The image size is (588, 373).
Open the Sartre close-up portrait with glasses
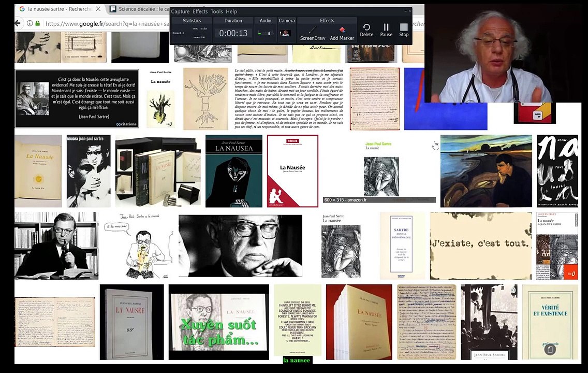click(x=240, y=246)
